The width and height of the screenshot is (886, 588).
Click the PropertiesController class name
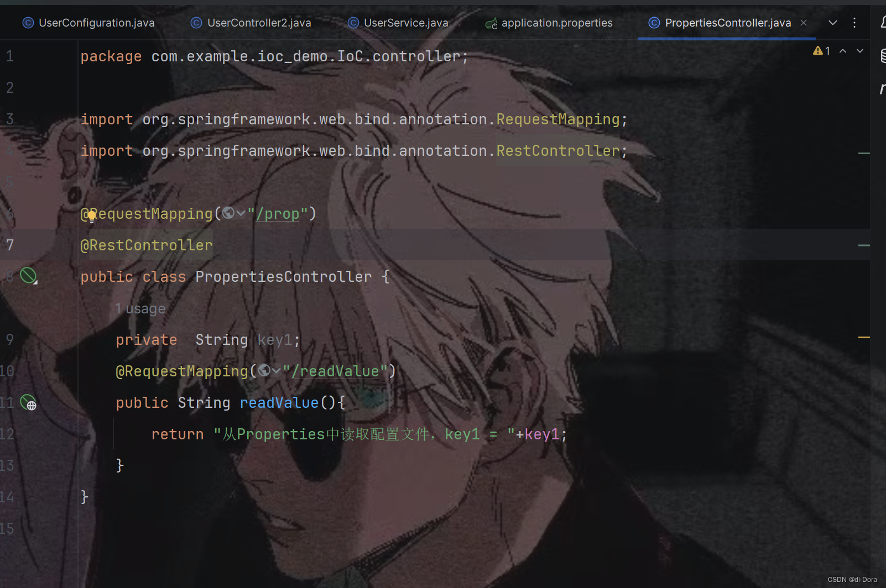pos(284,277)
